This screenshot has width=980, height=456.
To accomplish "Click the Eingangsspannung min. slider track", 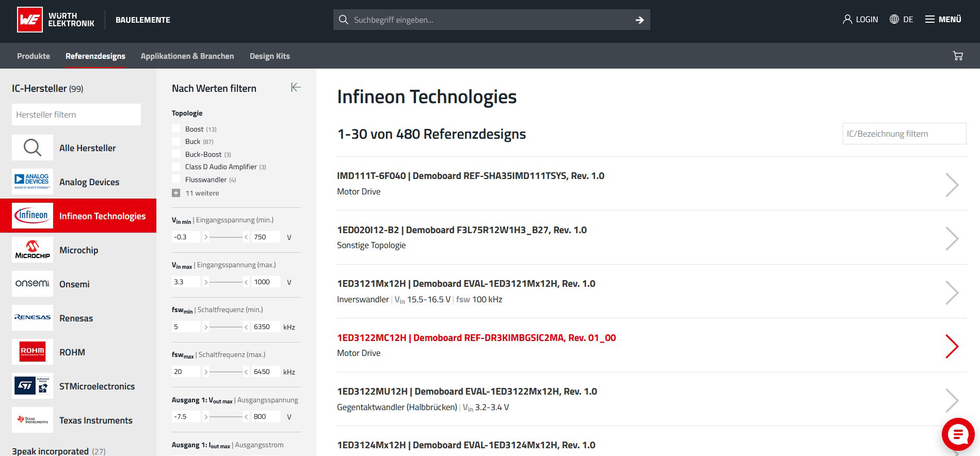I will [x=226, y=237].
